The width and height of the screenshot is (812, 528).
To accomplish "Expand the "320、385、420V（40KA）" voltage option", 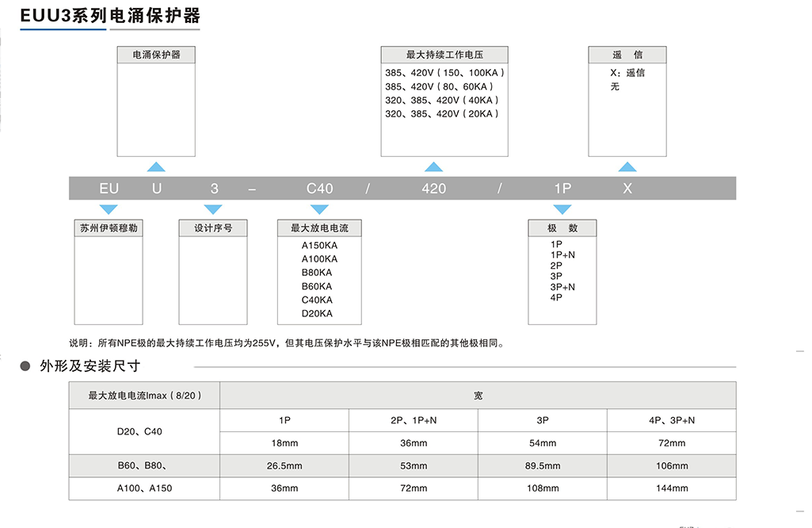I will tap(440, 100).
